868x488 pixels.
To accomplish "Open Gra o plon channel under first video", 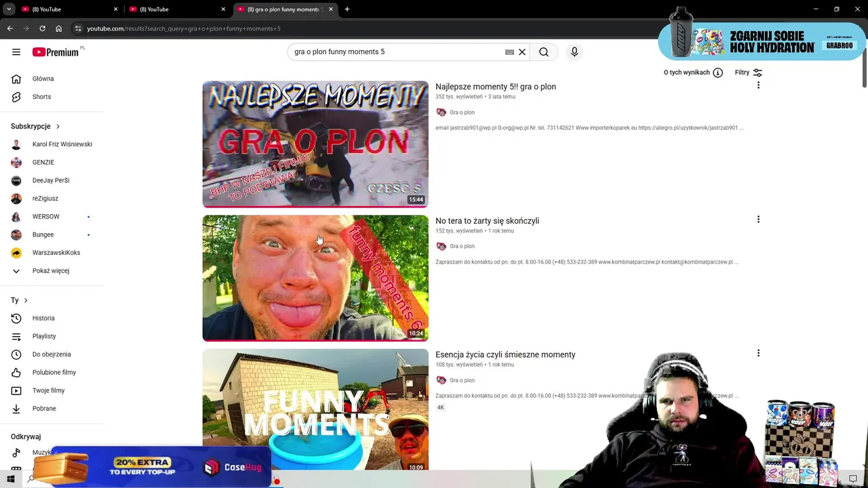I will [462, 113].
